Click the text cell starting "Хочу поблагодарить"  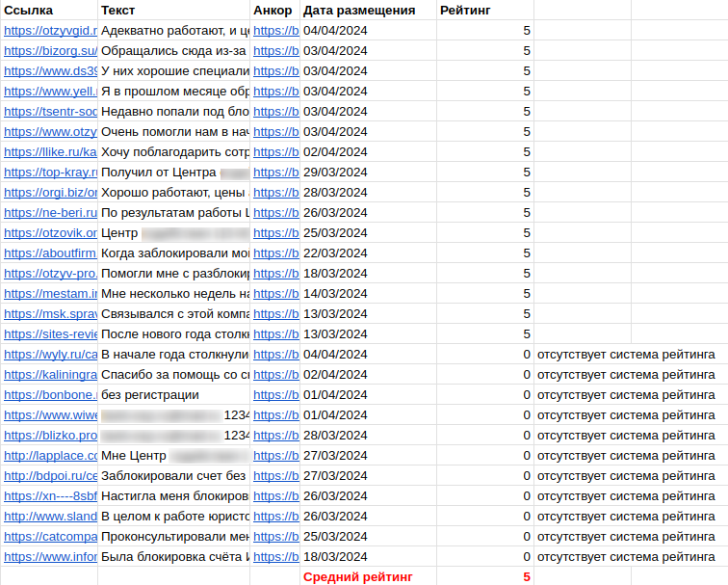pyautogui.click(x=174, y=152)
